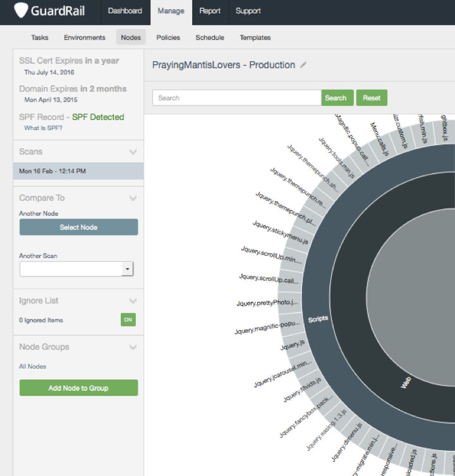Click the Select Node button

pyautogui.click(x=78, y=227)
